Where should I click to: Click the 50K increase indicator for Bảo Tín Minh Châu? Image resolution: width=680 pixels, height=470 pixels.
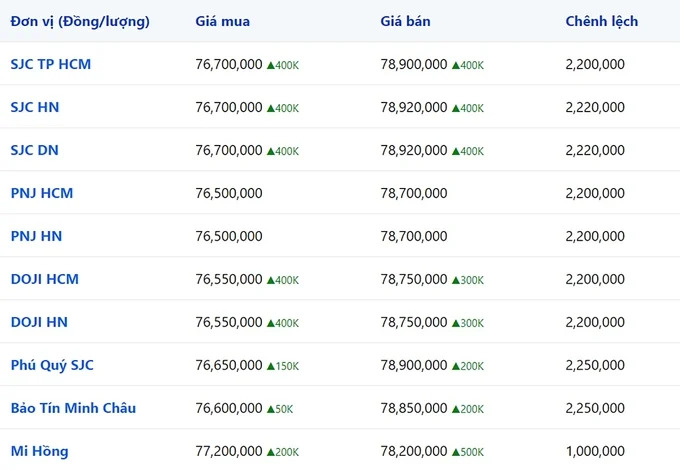pyautogui.click(x=280, y=409)
